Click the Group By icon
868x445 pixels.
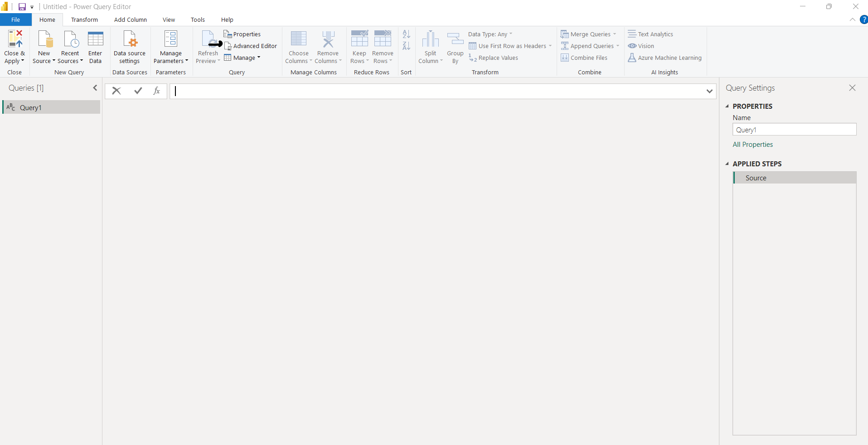[456, 39]
